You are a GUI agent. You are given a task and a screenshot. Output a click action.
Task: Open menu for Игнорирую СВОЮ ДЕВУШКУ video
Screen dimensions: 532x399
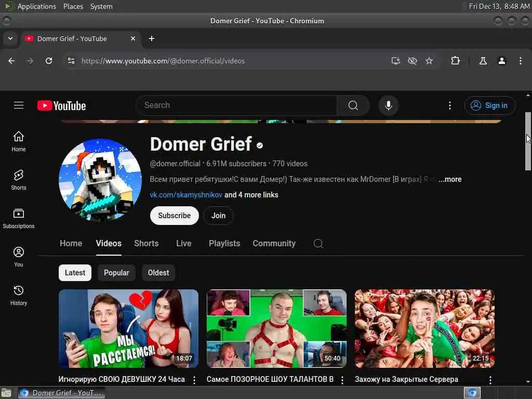[x=194, y=380]
